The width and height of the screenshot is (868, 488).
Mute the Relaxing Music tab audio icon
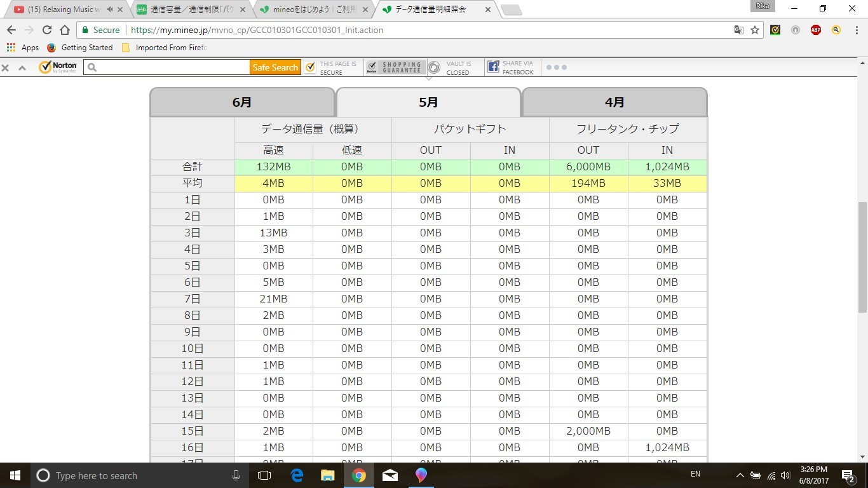coord(110,10)
